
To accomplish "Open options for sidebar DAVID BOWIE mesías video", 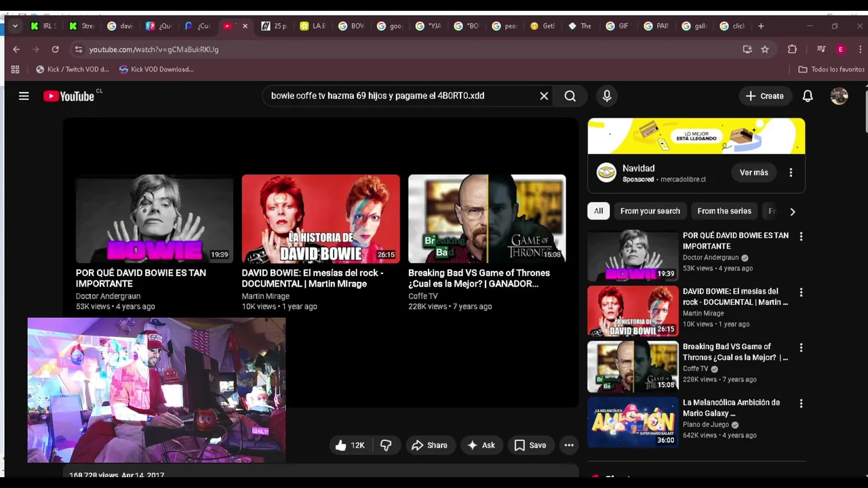I will point(801,292).
